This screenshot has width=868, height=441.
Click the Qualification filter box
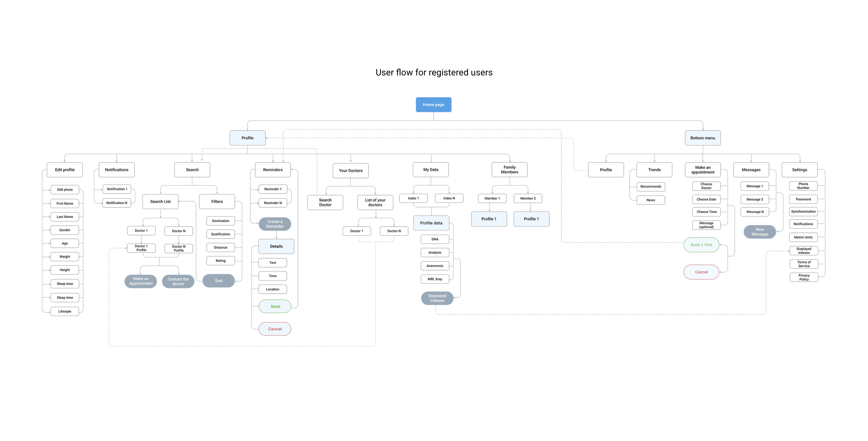[220, 234]
